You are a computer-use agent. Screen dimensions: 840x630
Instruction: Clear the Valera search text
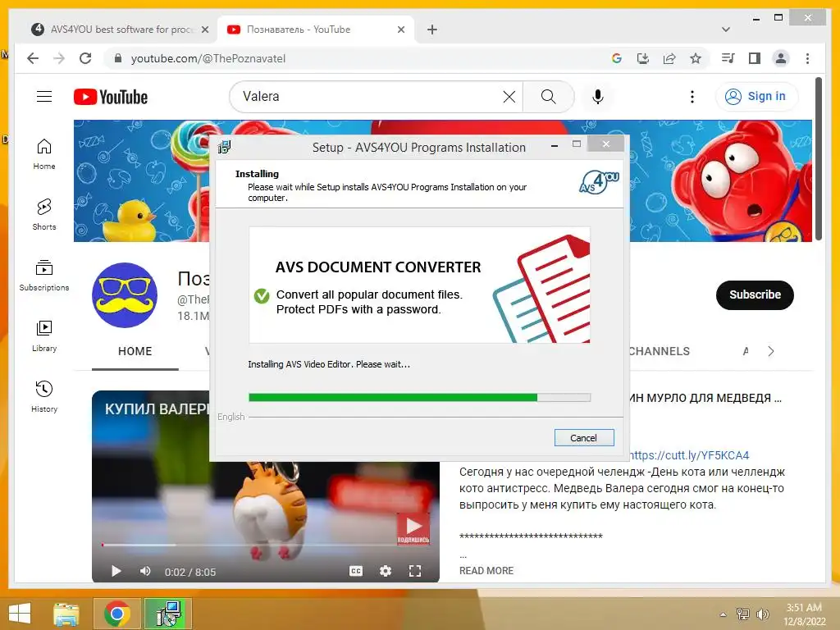(509, 97)
